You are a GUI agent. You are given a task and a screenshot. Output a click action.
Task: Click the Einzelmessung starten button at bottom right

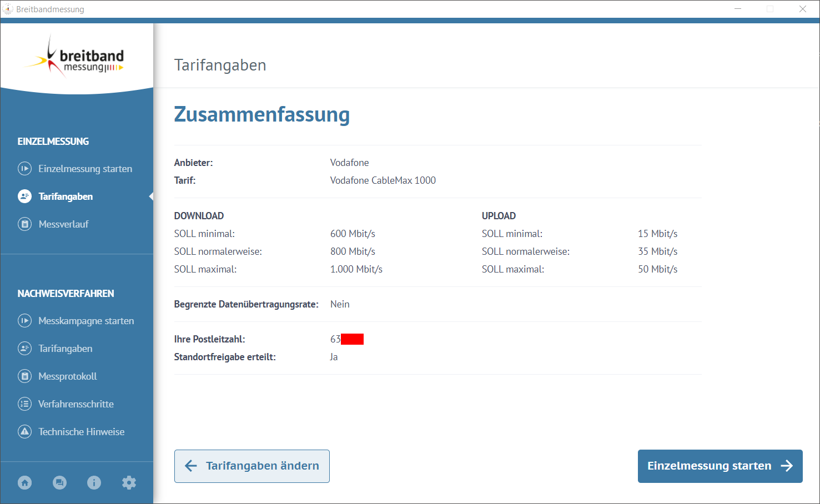click(x=720, y=466)
